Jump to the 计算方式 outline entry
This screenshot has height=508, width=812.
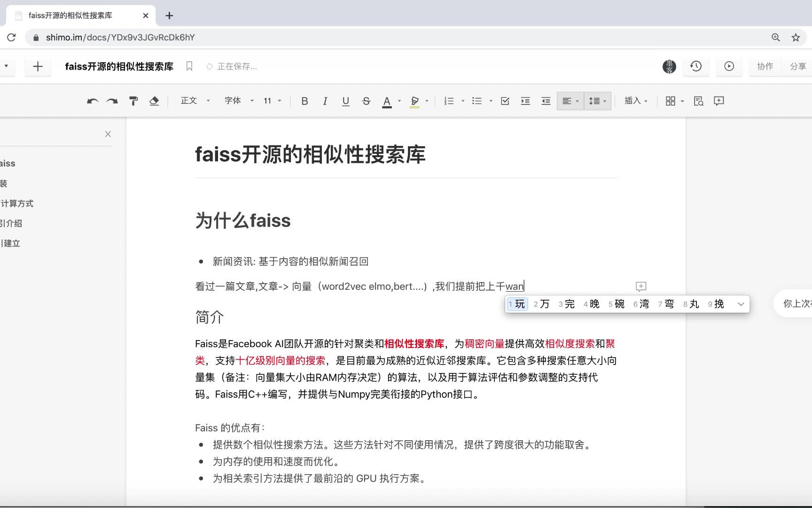pyautogui.click(x=17, y=204)
